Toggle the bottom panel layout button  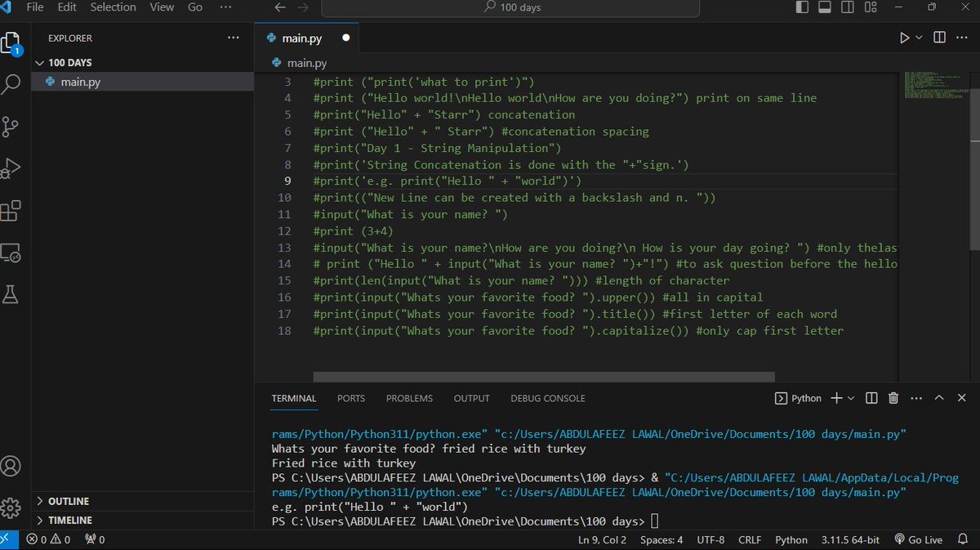tap(825, 7)
